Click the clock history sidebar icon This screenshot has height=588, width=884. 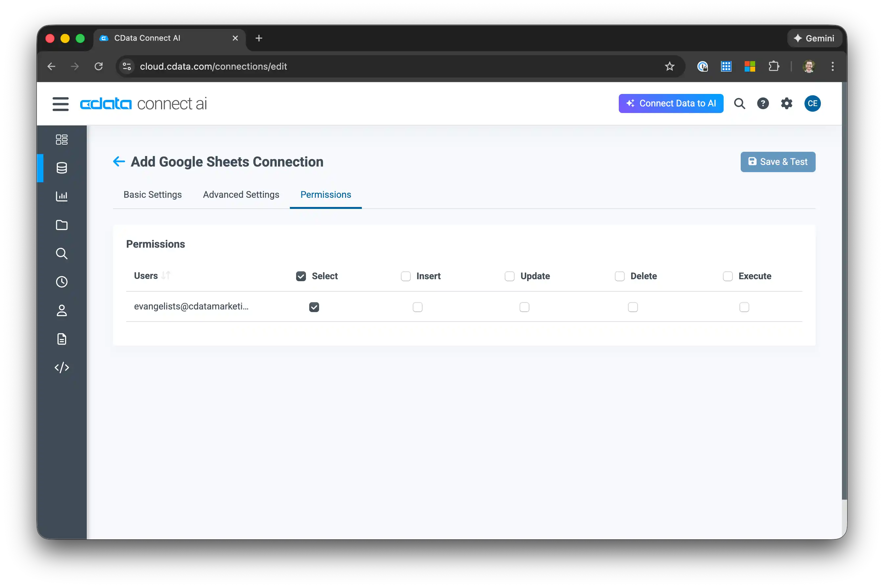pos(61,282)
